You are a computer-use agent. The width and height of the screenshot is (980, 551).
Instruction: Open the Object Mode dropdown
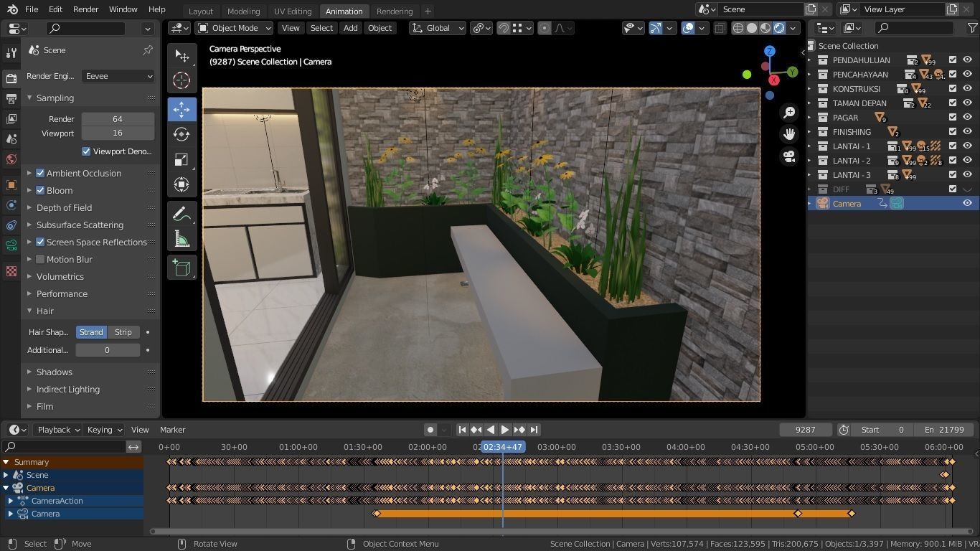tap(235, 28)
